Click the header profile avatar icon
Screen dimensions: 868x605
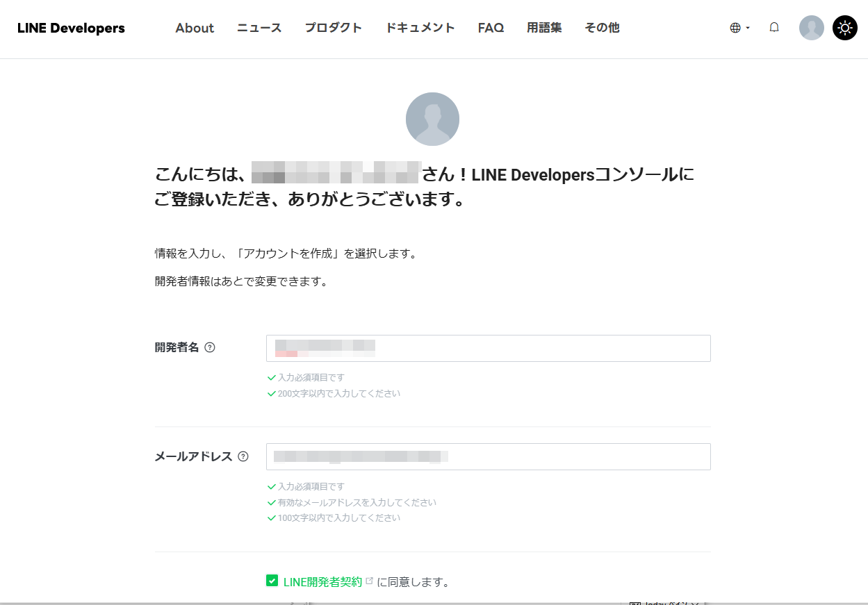811,28
